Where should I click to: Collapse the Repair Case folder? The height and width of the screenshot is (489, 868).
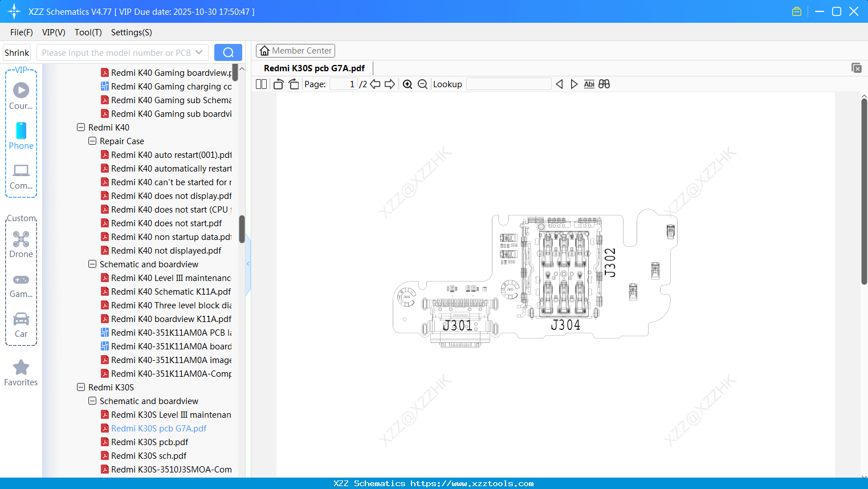point(92,141)
